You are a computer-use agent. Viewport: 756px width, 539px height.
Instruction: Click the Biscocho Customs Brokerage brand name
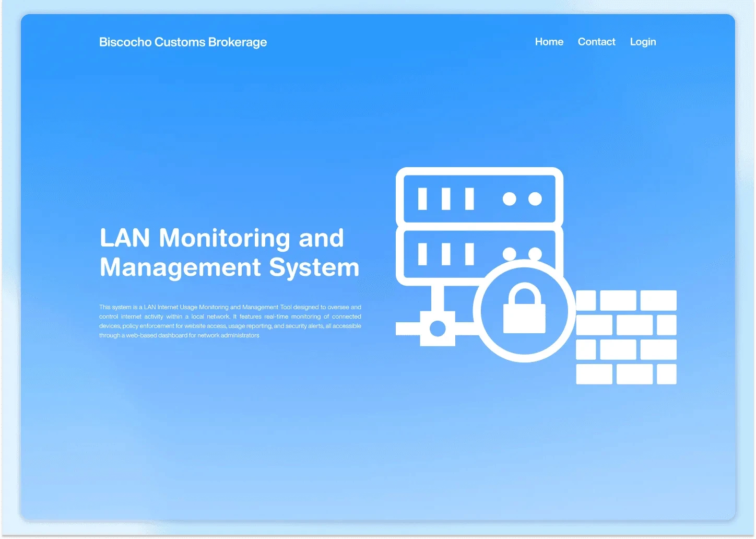(183, 42)
